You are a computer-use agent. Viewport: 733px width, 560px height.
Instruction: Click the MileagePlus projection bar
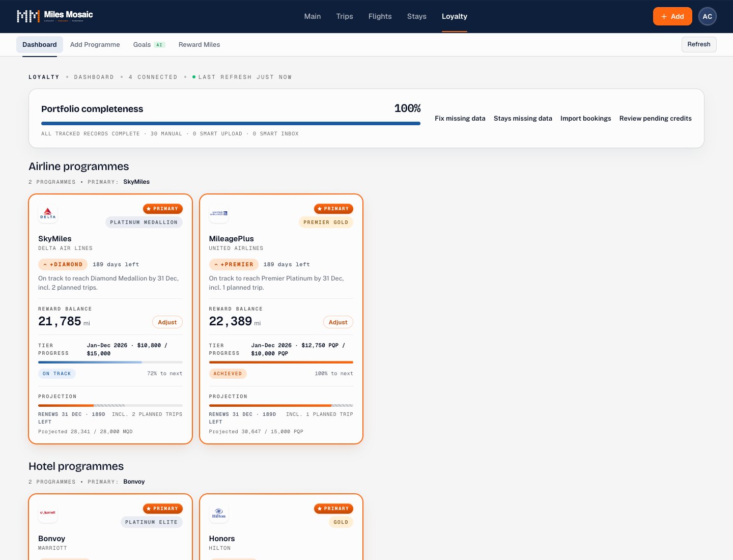[281, 406]
